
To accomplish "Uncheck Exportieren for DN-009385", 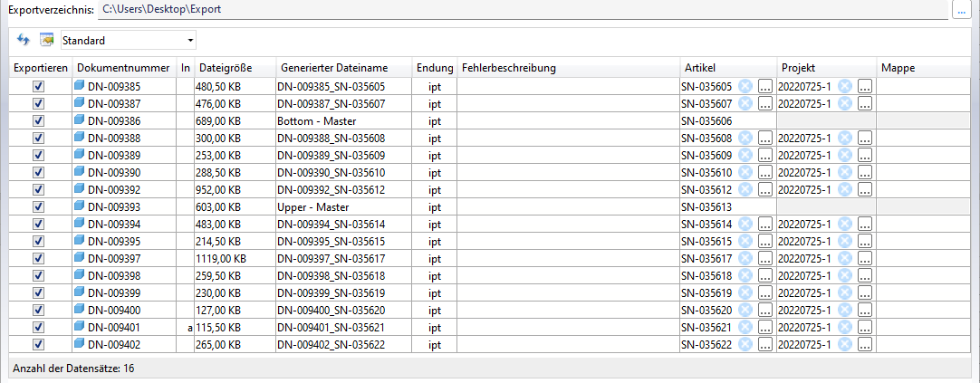I will [x=38, y=87].
